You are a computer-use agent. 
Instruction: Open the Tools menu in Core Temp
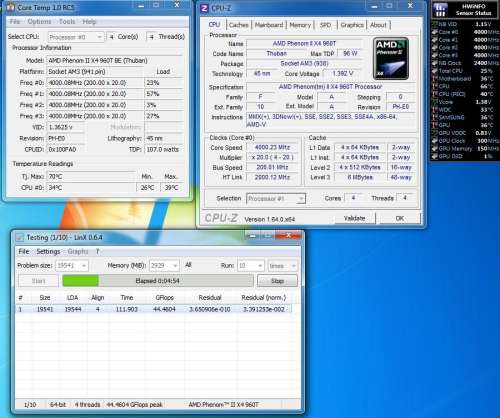click(67, 22)
